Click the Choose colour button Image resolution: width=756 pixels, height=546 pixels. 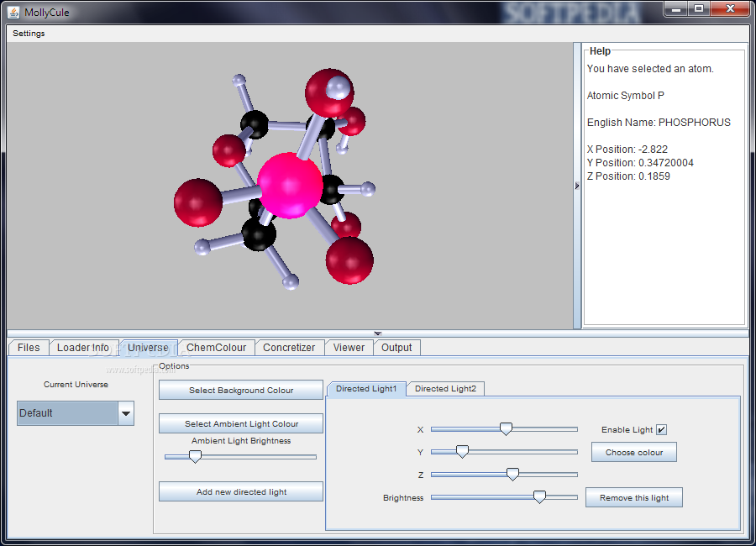(634, 452)
